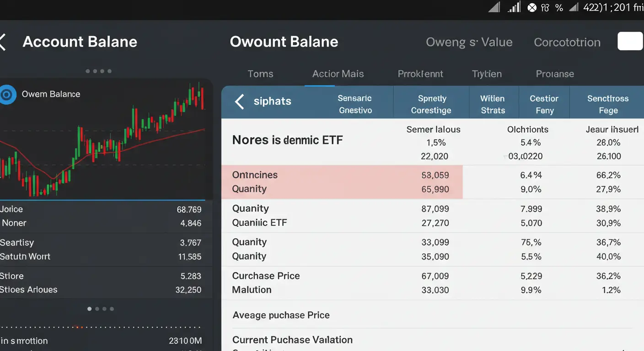The width and height of the screenshot is (644, 351).
Task: Click page indicator dots above chart
Action: point(99,71)
